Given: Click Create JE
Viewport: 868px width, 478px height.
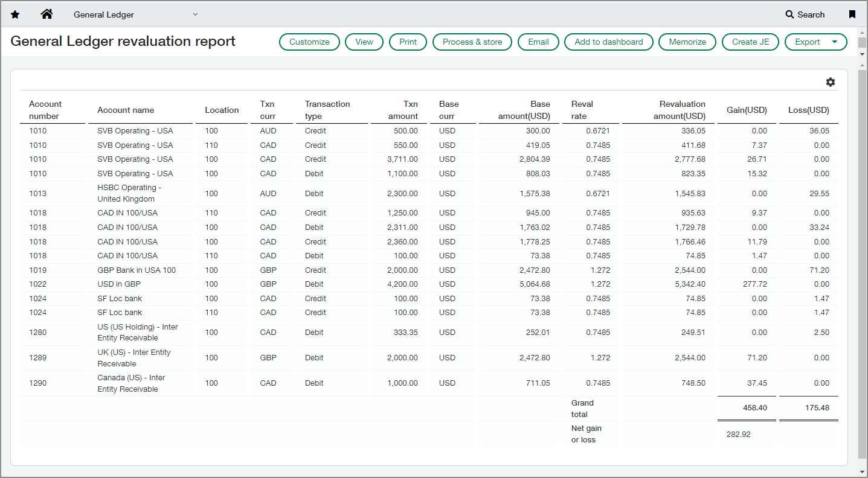Looking at the screenshot, I should [x=750, y=42].
